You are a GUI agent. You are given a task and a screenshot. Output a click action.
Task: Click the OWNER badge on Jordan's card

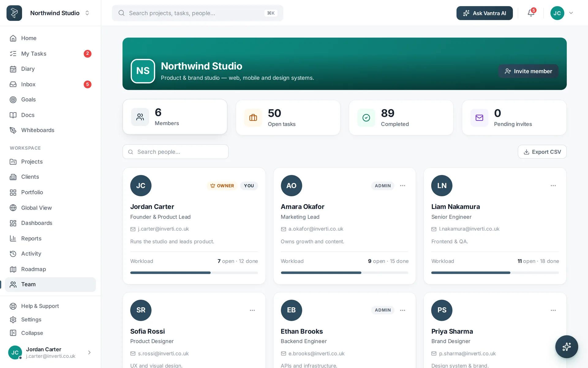[222, 186]
